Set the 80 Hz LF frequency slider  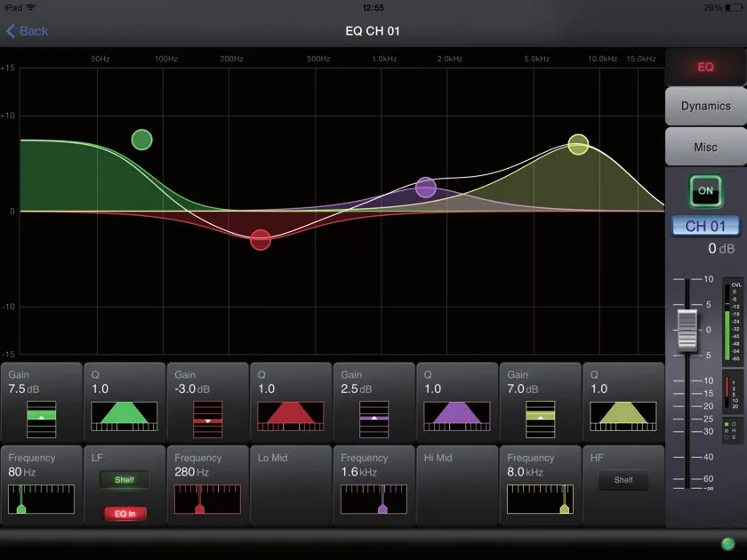(42, 499)
